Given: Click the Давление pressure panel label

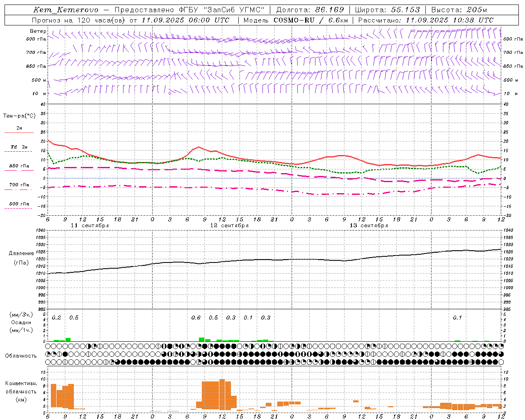Looking at the screenshot, I should point(21,253).
